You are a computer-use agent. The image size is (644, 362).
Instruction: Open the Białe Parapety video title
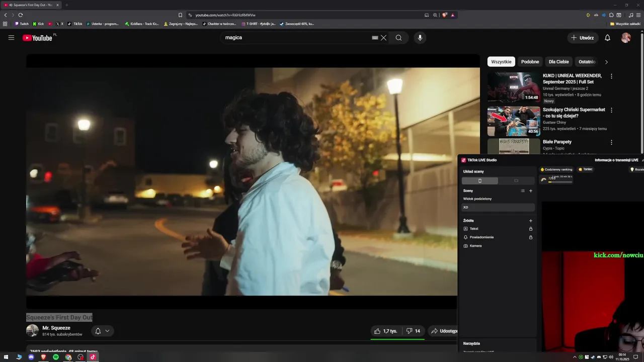point(557,142)
